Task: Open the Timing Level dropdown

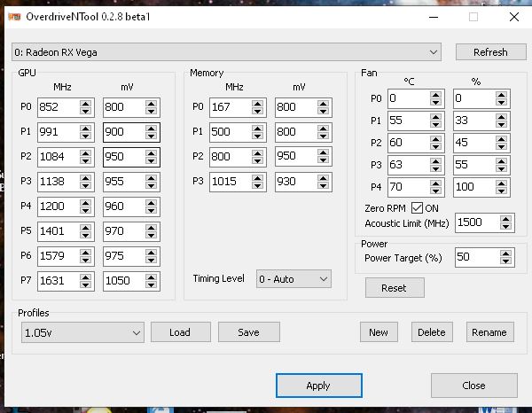Action: [293, 279]
